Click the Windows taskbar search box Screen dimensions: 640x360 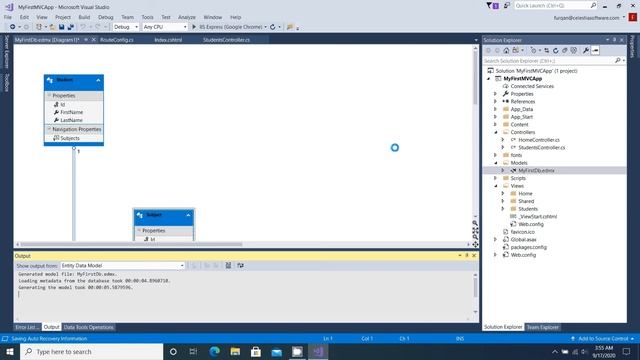pyautogui.click(x=91, y=351)
